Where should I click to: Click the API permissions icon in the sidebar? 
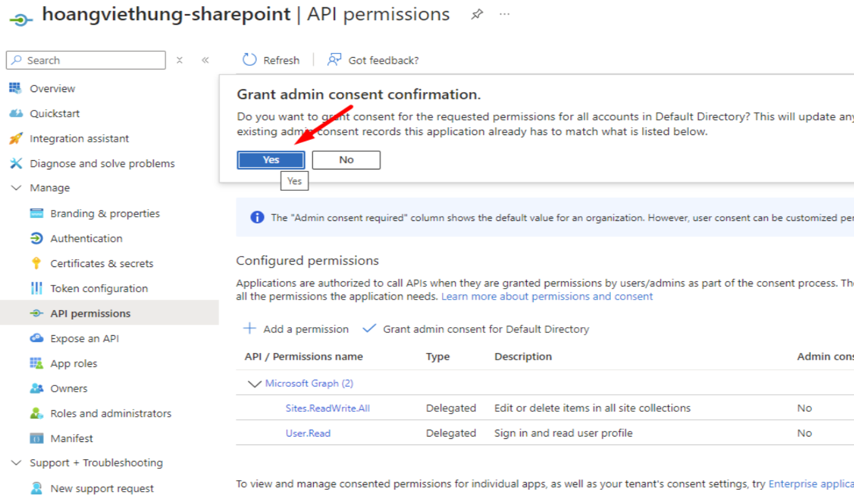[37, 313]
